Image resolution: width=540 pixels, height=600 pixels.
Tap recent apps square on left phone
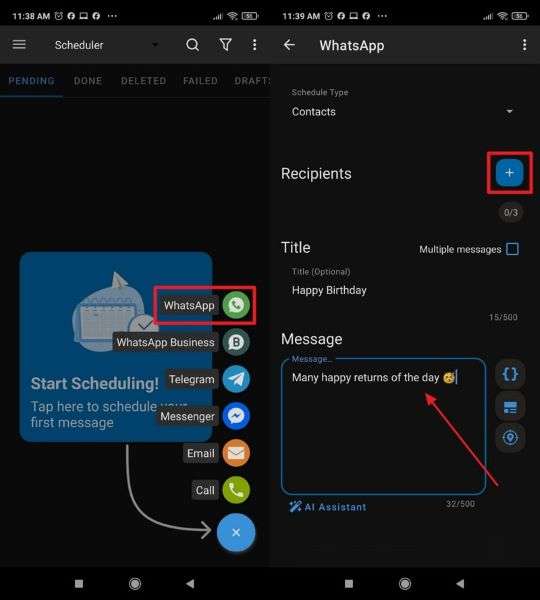[79, 584]
